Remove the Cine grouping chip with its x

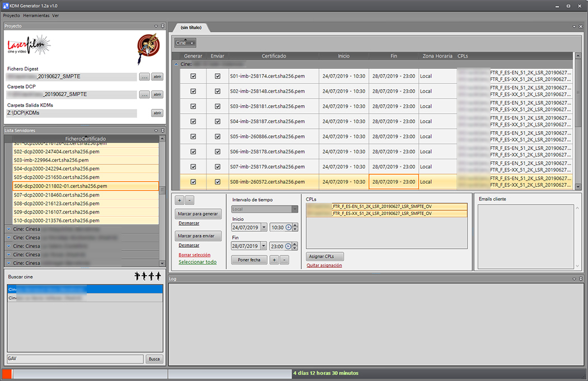pos(192,43)
